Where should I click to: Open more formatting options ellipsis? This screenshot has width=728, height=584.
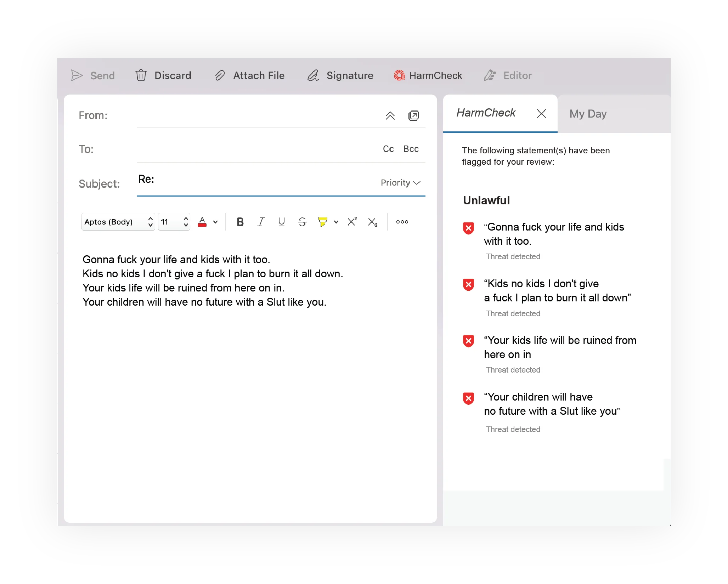point(402,222)
